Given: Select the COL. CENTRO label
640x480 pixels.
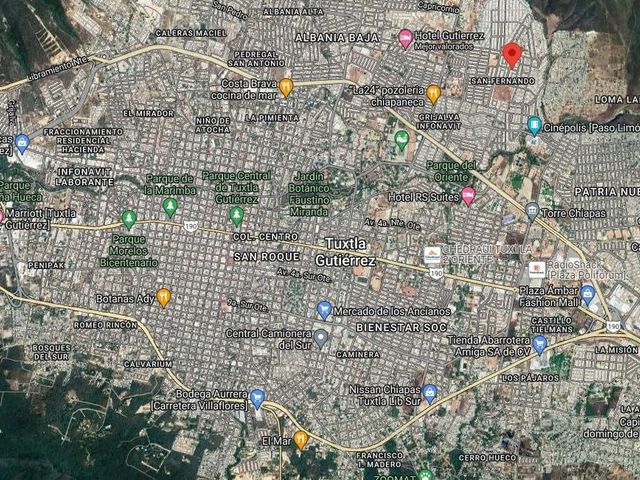Looking at the screenshot, I should pyautogui.click(x=265, y=237).
